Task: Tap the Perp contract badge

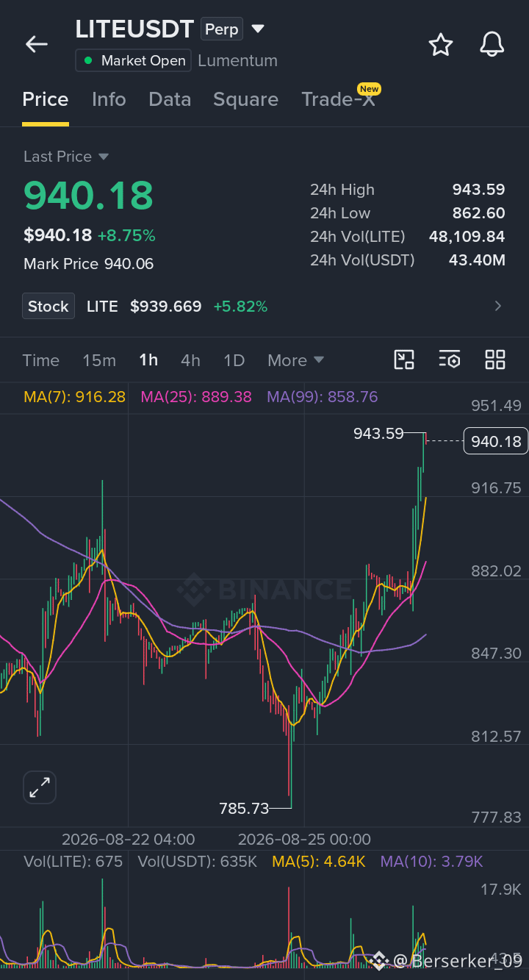Action: [221, 29]
